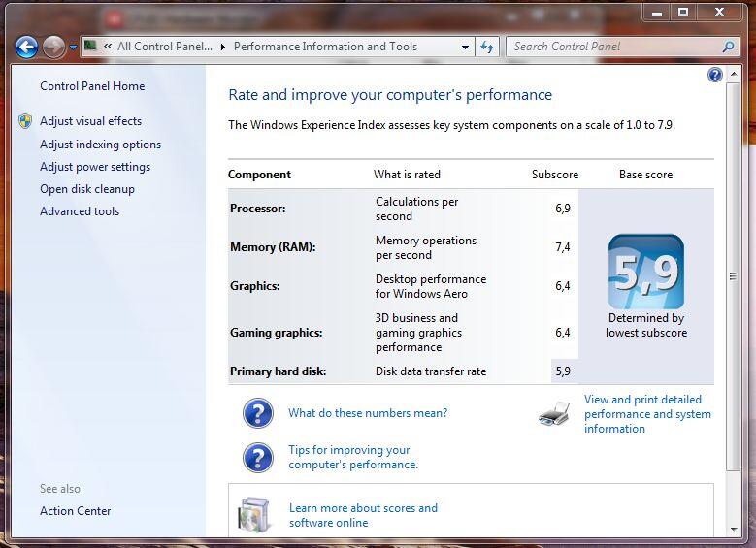The height and width of the screenshot is (548, 756).
Task: Click the 5,9 base score badge
Action: (x=646, y=272)
